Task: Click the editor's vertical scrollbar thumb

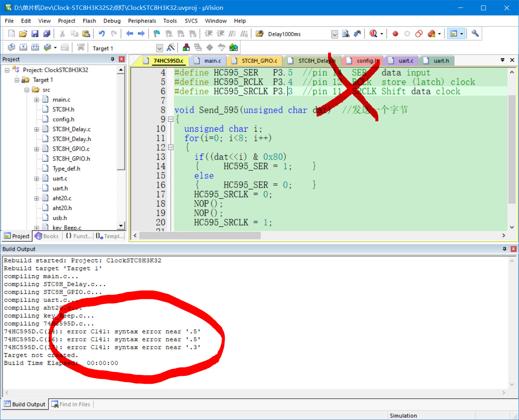Action: (x=512, y=149)
